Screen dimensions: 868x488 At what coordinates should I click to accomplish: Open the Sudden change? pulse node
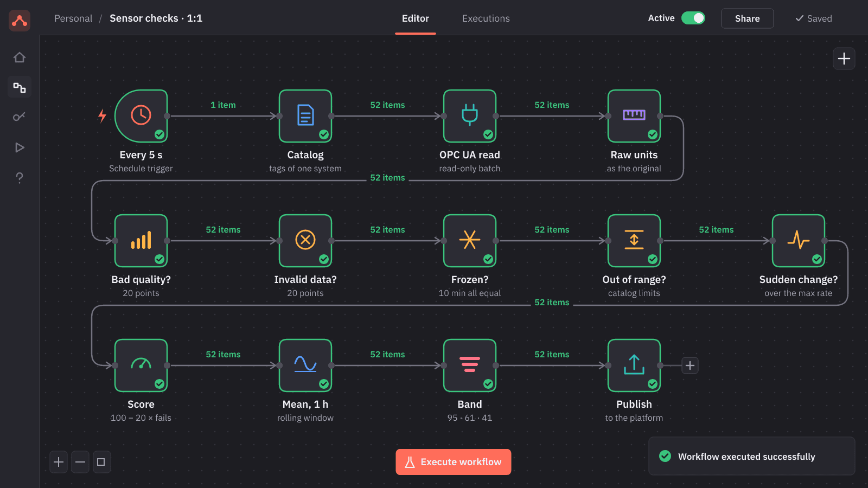[x=799, y=241]
